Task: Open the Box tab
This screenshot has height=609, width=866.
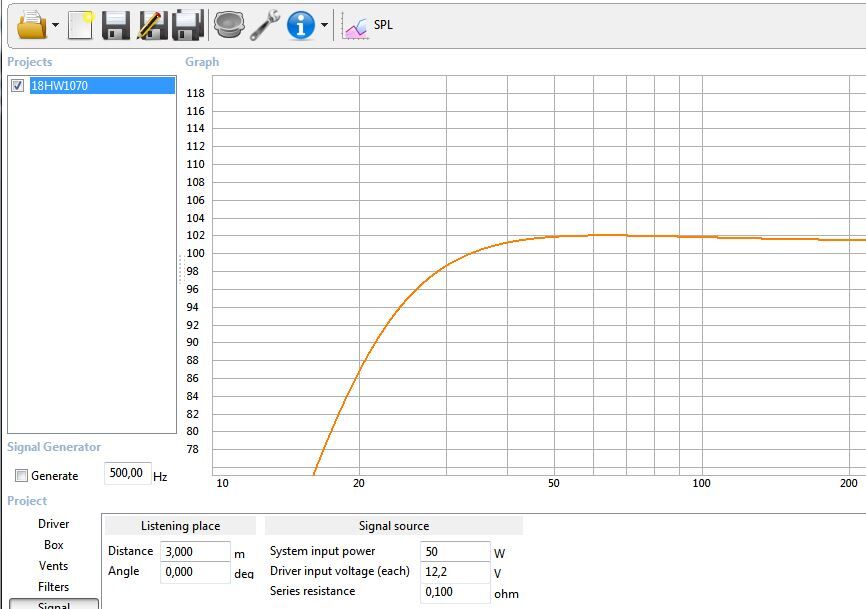Action: 54,544
